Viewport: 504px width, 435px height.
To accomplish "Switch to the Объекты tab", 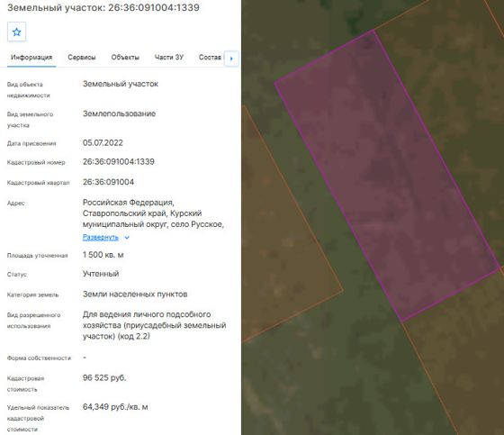I will tap(125, 58).
